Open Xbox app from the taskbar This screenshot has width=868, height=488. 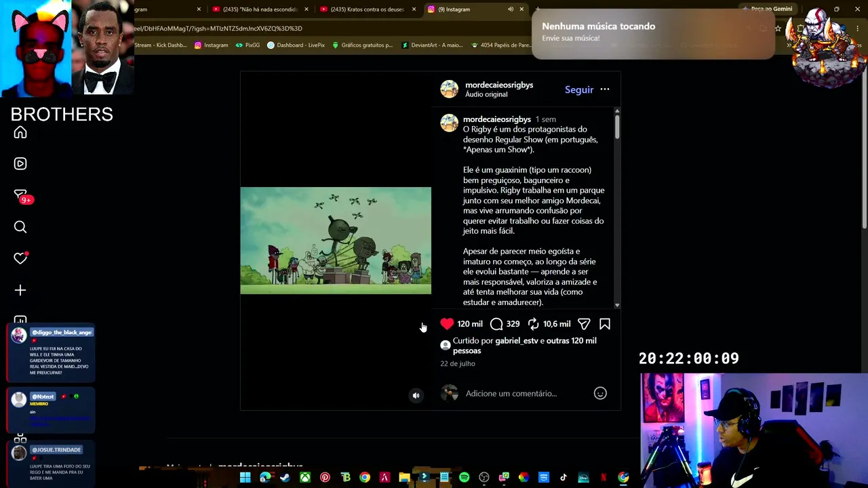click(x=305, y=478)
